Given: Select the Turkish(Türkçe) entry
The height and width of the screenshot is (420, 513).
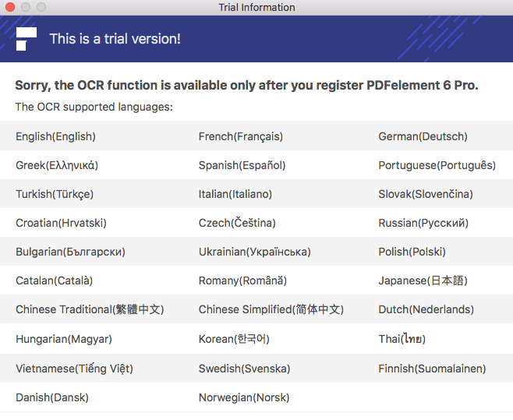Looking at the screenshot, I should tap(55, 194).
